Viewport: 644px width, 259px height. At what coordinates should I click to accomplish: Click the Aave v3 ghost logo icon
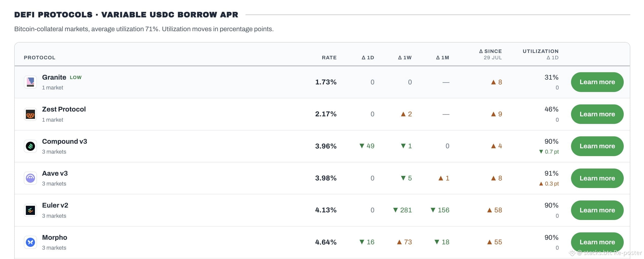[x=30, y=178]
